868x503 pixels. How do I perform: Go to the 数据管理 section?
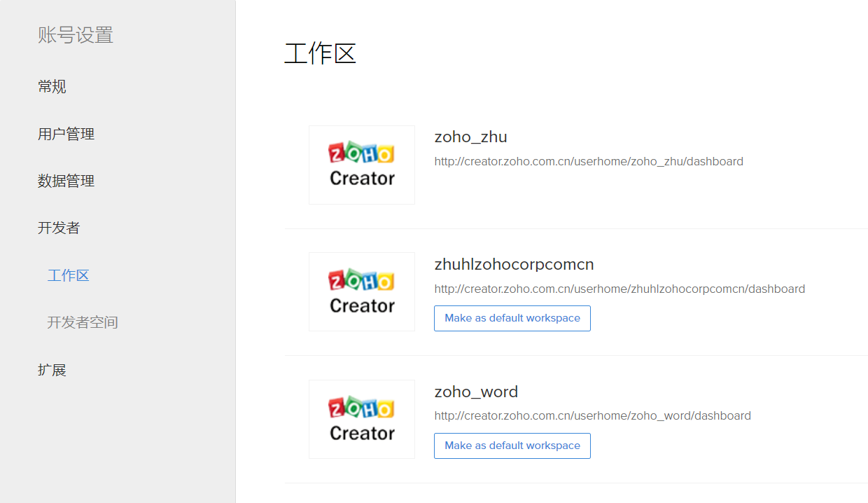[x=66, y=181]
